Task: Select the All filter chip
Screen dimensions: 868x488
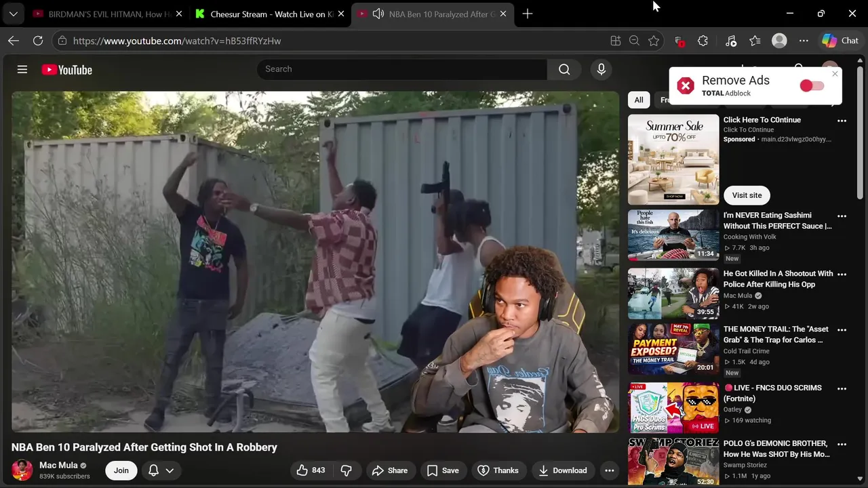Action: pos(639,100)
